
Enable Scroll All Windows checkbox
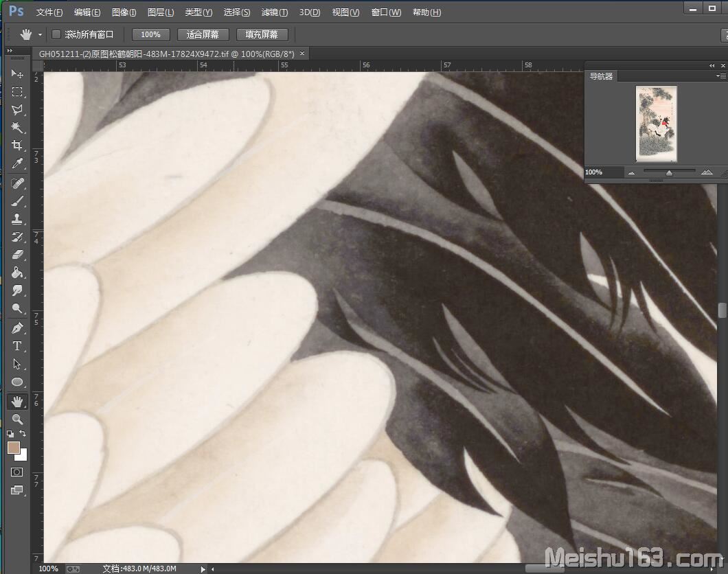point(56,34)
